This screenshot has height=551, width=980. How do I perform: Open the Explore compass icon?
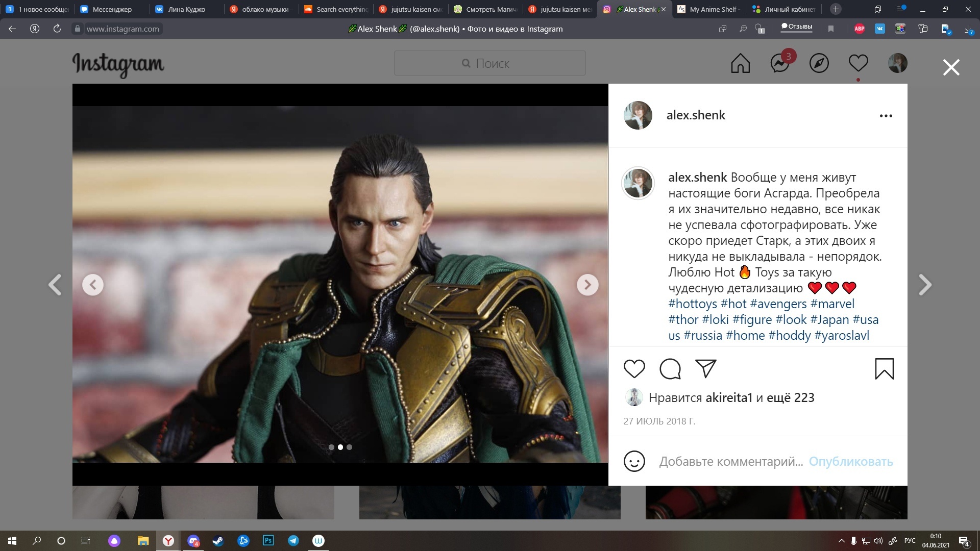819,63
